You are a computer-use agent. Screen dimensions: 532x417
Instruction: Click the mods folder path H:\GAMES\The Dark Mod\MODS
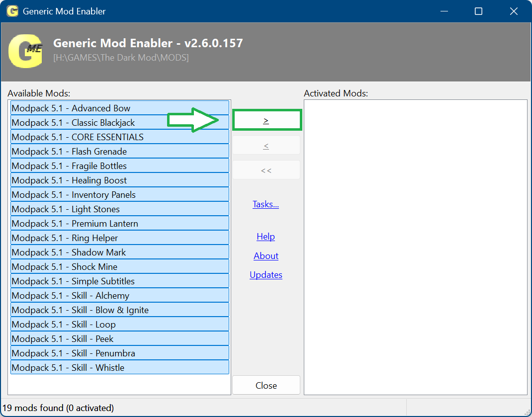point(121,58)
